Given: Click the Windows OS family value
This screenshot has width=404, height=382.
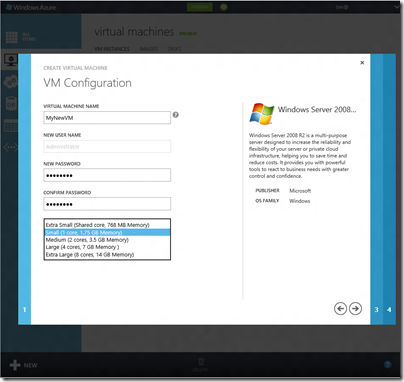Looking at the screenshot, I should pyautogui.click(x=299, y=201).
